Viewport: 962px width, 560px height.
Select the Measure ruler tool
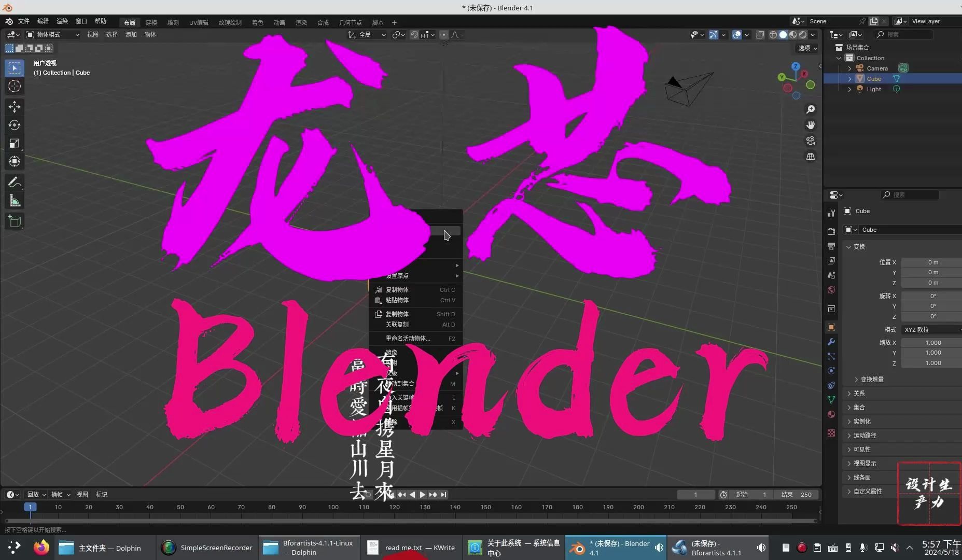pos(15,201)
